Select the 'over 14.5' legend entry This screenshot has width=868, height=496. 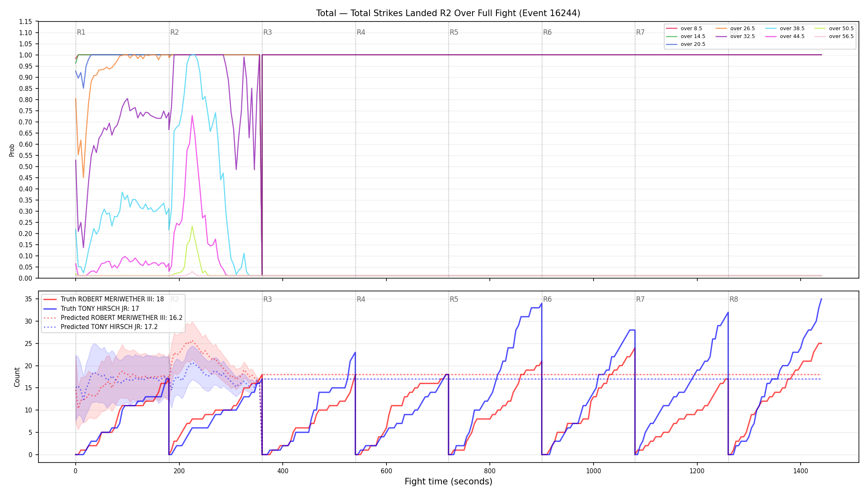click(x=686, y=36)
